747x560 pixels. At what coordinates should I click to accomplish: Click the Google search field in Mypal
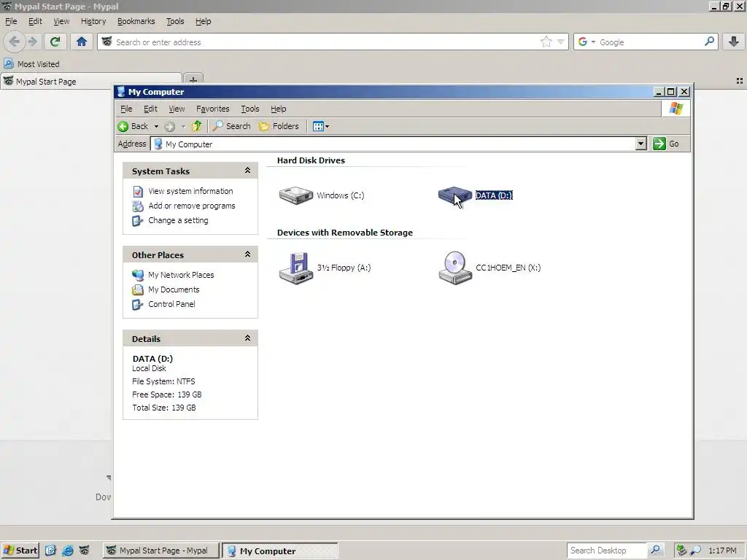click(650, 42)
